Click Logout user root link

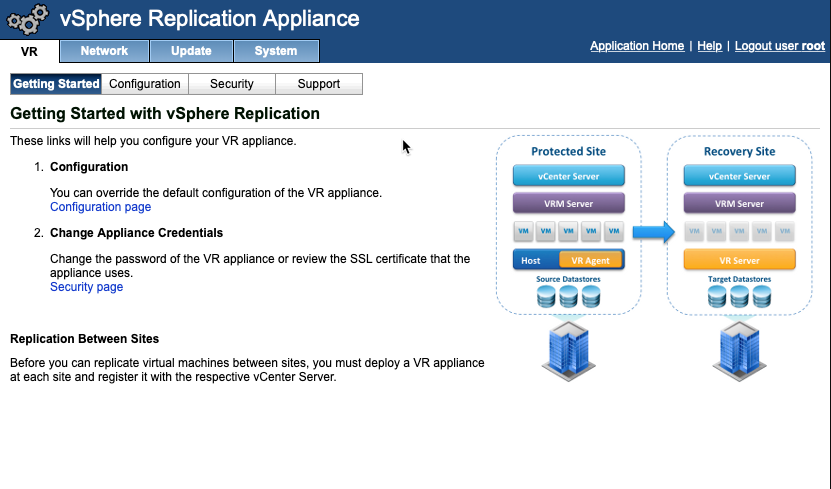780,46
